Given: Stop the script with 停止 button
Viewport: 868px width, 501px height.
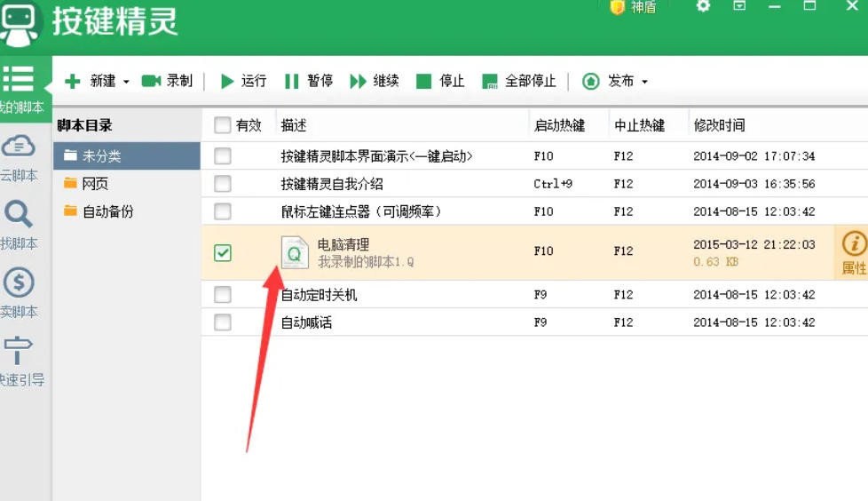Looking at the screenshot, I should 423,81.
